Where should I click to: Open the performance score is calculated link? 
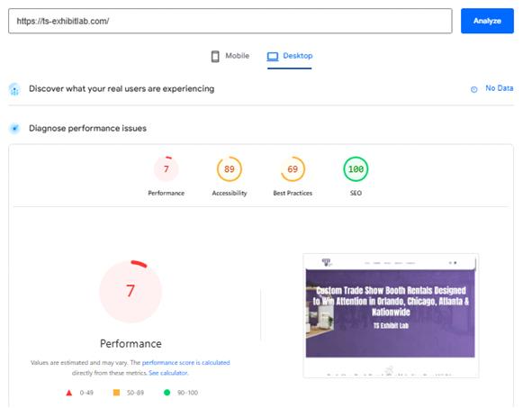tap(186, 362)
